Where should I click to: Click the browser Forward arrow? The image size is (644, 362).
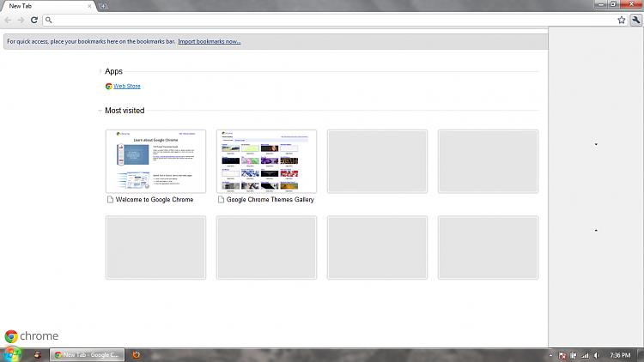pyautogui.click(x=21, y=20)
